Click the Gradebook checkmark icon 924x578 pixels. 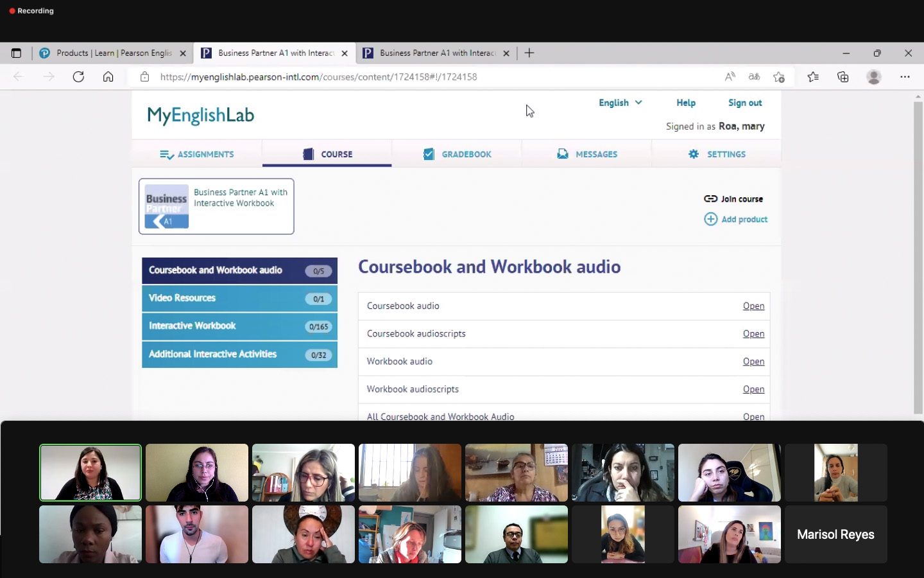click(x=429, y=154)
